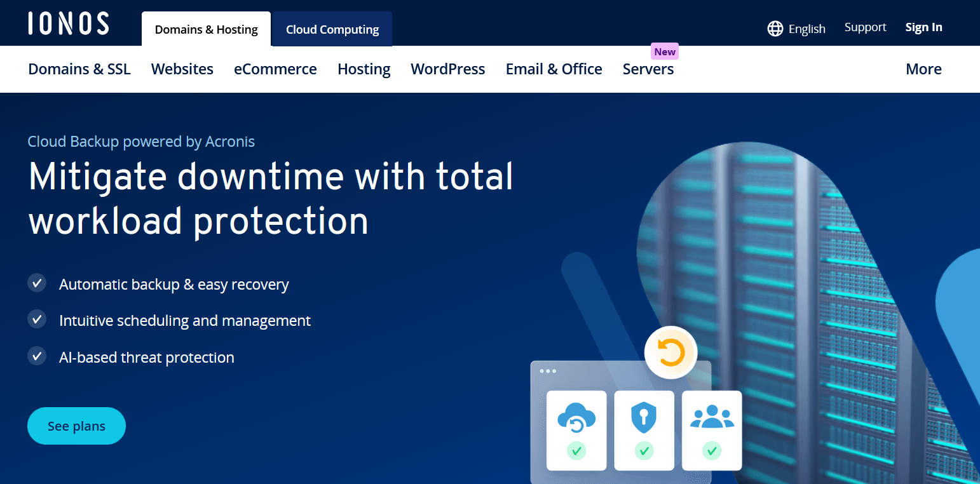Click the orange restore arrow icon
Image resolution: width=980 pixels, height=484 pixels.
670,352
